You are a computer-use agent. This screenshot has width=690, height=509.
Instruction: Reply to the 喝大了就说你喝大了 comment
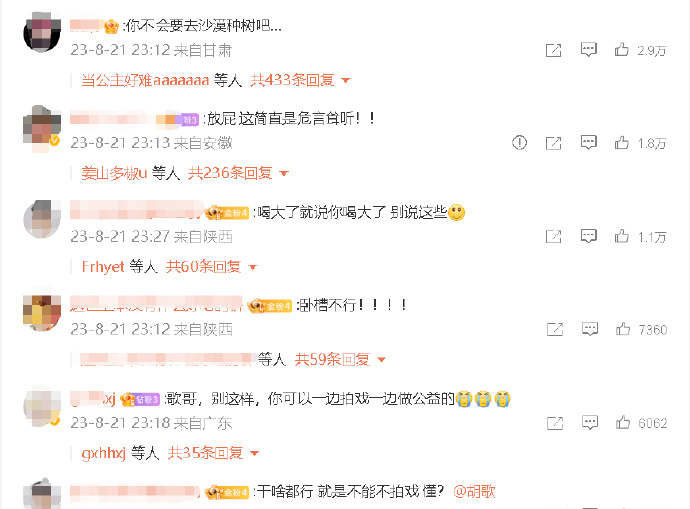tap(588, 236)
